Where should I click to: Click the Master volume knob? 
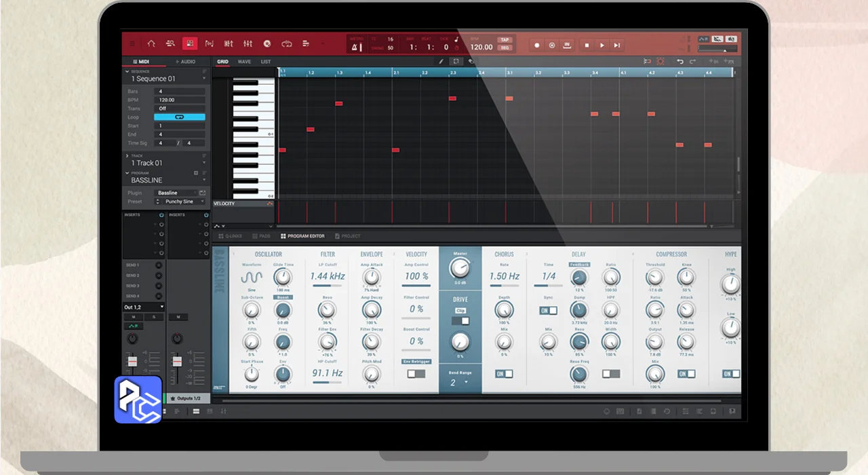pyautogui.click(x=460, y=268)
